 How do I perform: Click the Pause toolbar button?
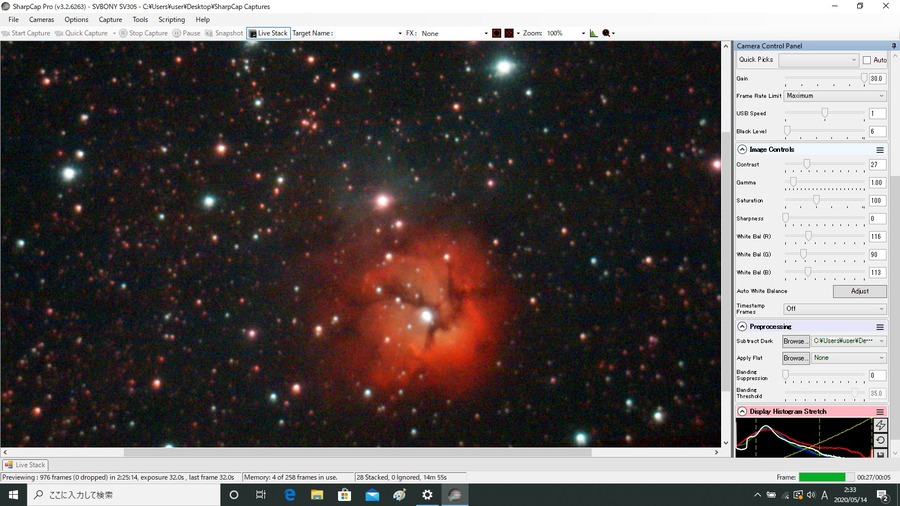click(187, 33)
